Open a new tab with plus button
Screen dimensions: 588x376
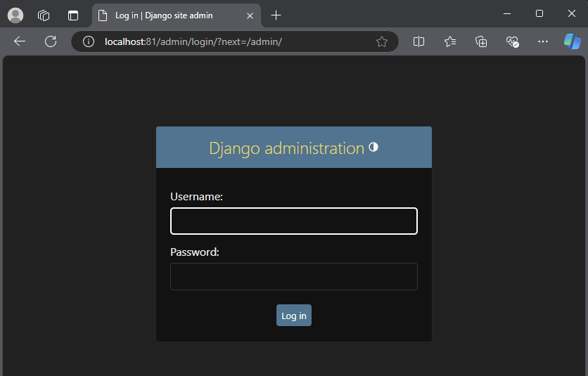(276, 15)
